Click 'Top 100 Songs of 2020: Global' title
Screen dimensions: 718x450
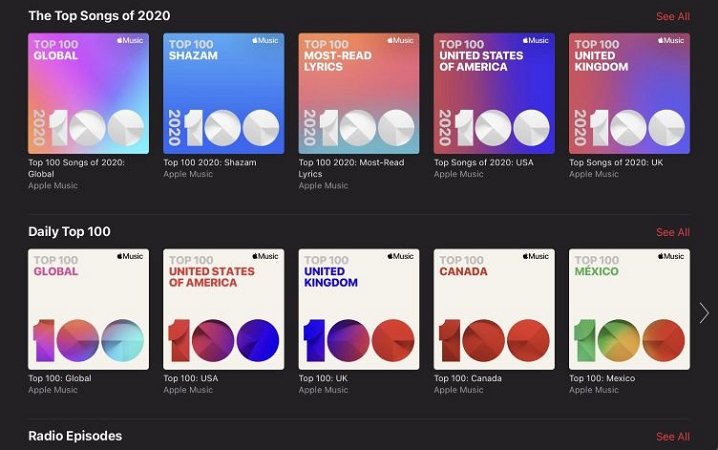(76, 168)
